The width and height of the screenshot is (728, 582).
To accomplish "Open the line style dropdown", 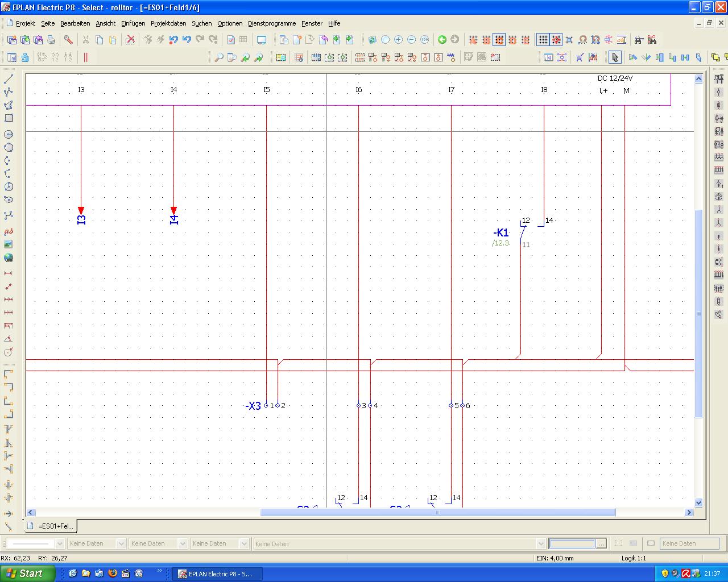I will click(x=60, y=544).
